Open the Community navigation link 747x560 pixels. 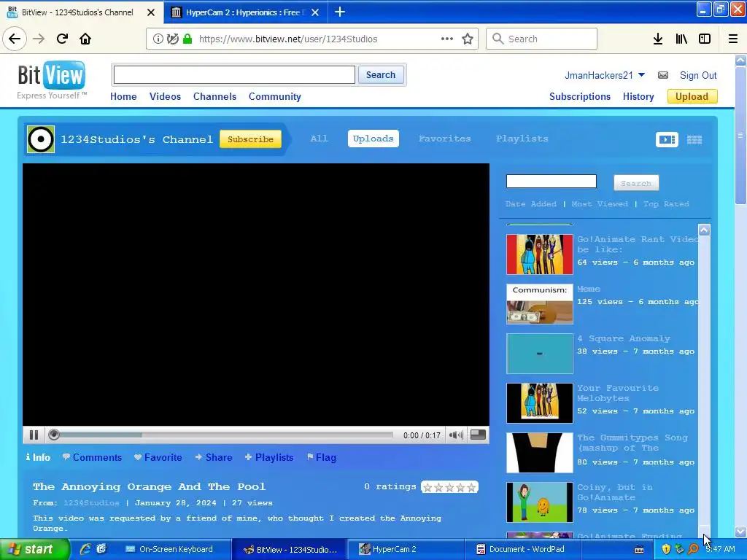(275, 97)
